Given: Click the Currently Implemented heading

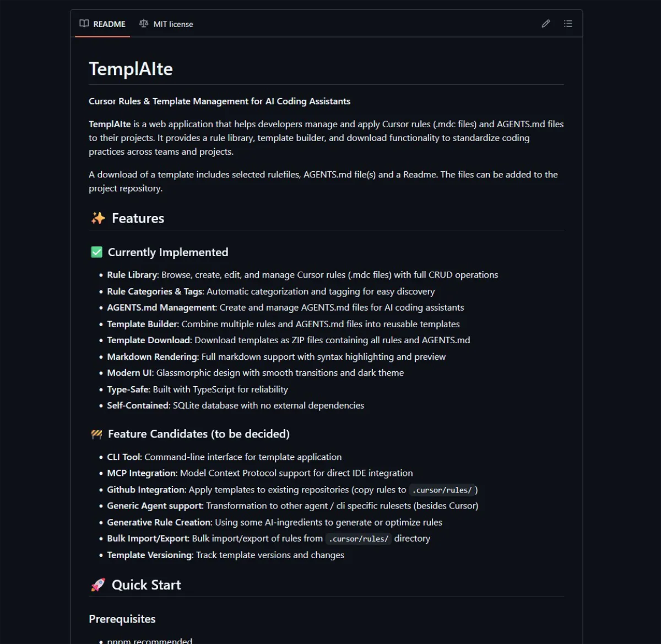Looking at the screenshot, I should click(168, 252).
